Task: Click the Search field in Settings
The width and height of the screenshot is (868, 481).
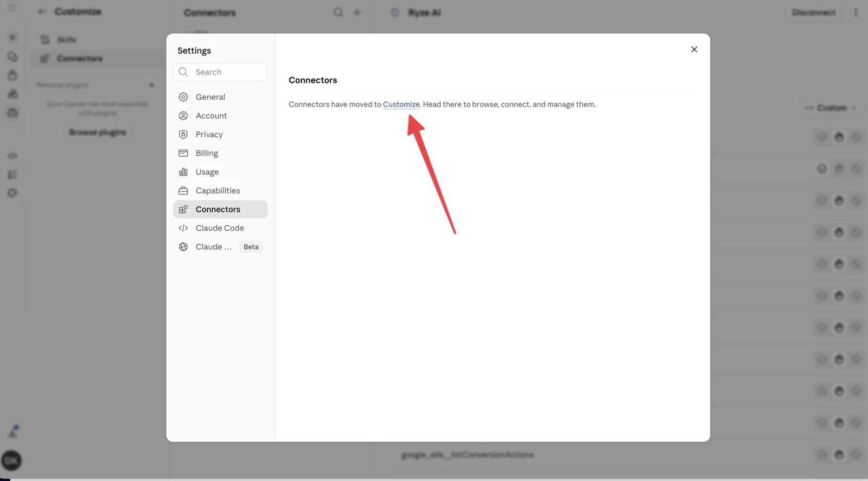Action: tap(220, 72)
